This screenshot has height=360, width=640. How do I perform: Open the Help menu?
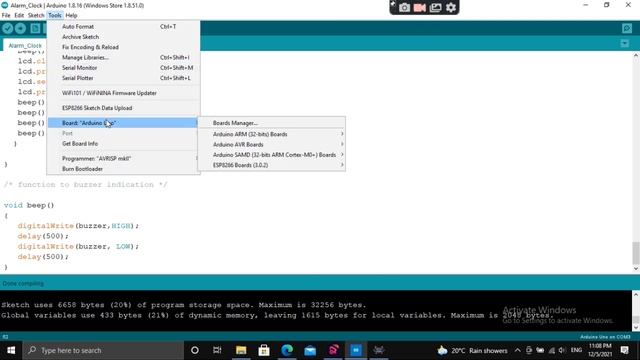(71, 15)
